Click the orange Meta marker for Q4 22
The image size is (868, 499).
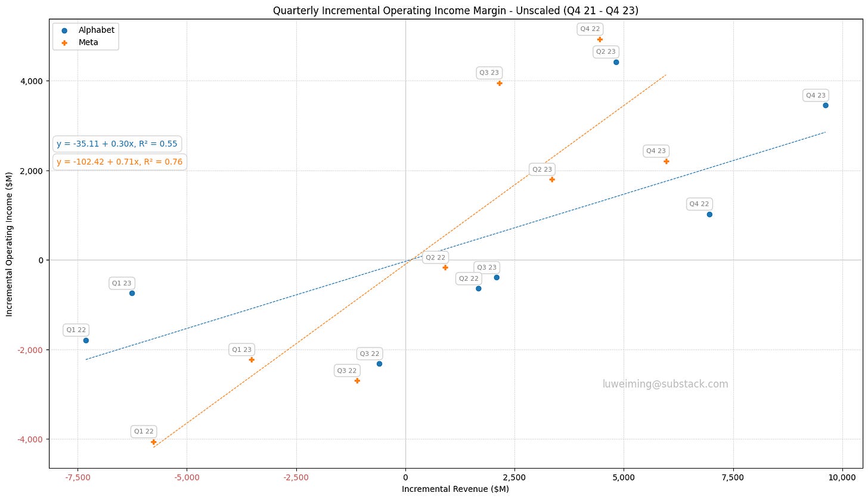(600, 39)
